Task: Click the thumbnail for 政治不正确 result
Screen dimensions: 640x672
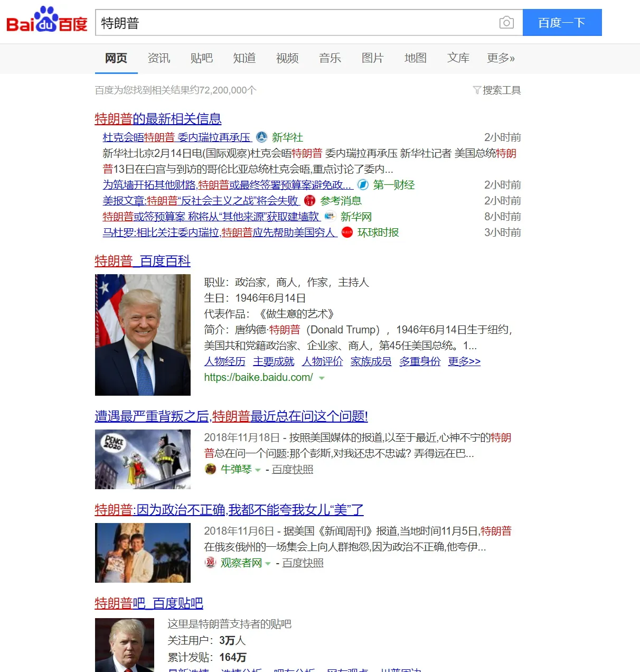Action: point(143,553)
